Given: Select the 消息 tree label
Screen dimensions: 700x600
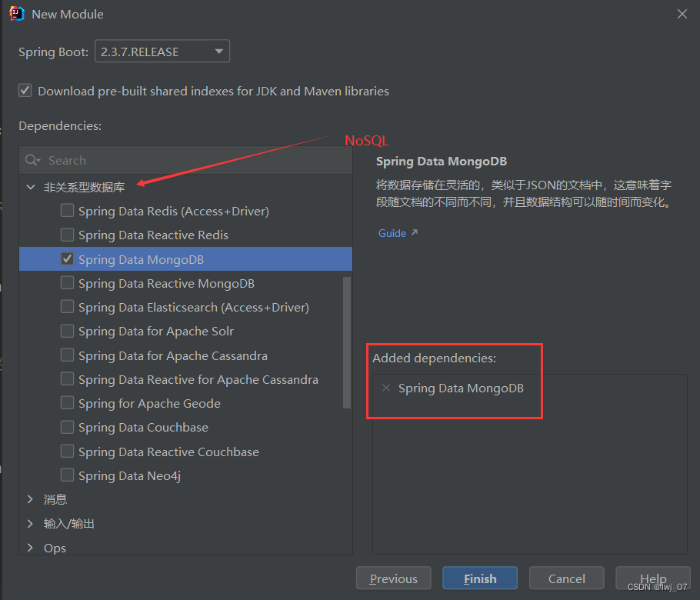Looking at the screenshot, I should click(x=55, y=499).
